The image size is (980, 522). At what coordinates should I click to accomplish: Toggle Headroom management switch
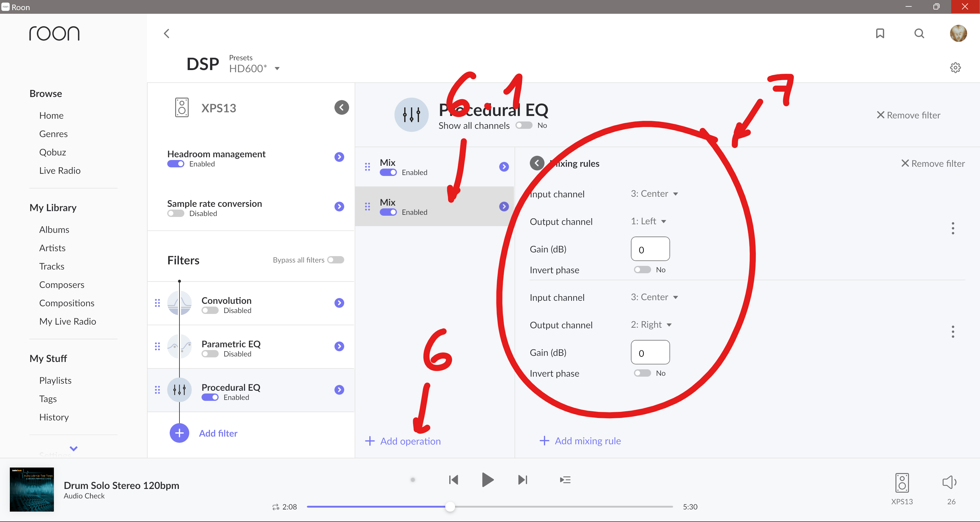pos(176,164)
